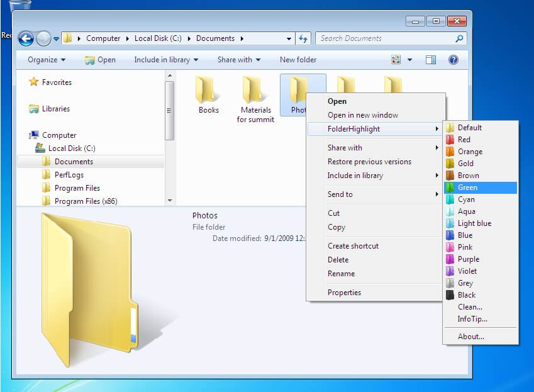Pick the Orange folder icon
Image resolution: width=534 pixels, height=392 pixels.
470,152
